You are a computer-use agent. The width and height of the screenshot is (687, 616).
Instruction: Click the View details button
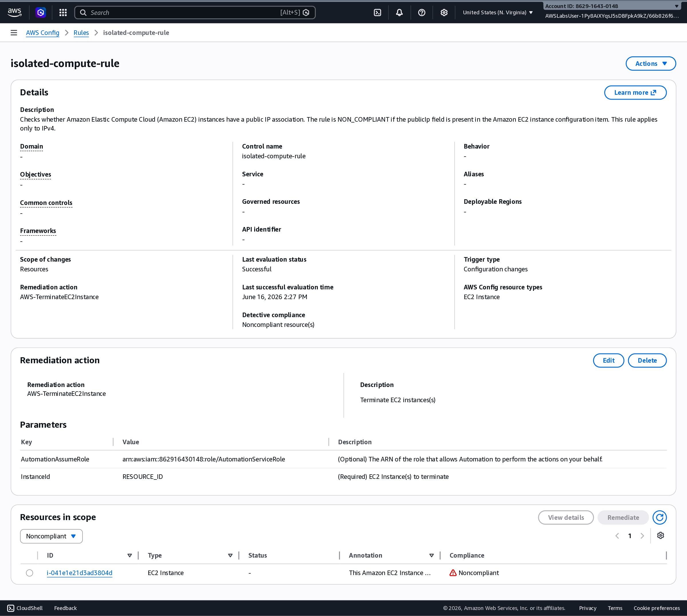[566, 518]
